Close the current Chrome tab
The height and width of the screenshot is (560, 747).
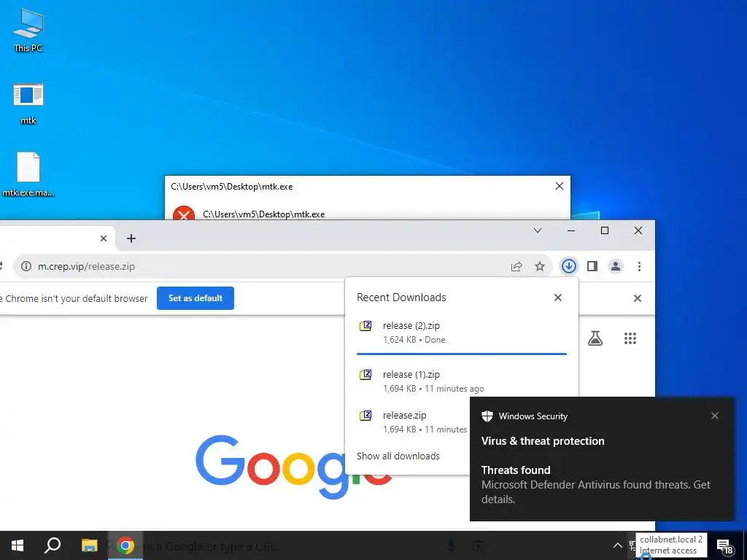coord(104,238)
